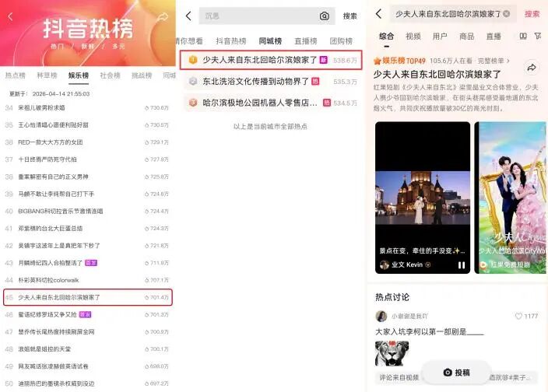Tap the share arrow on 抖音热榜 banner
The image size is (548, 392).
162,16
